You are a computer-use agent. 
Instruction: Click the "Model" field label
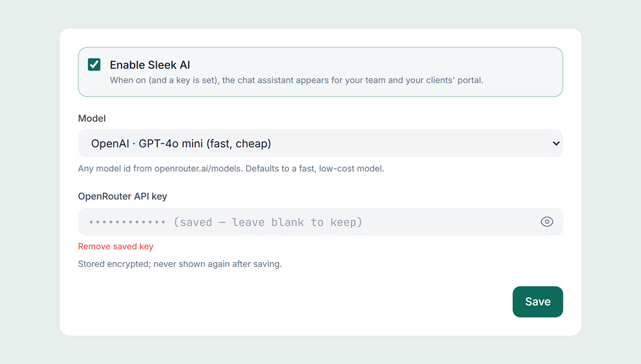[92, 118]
